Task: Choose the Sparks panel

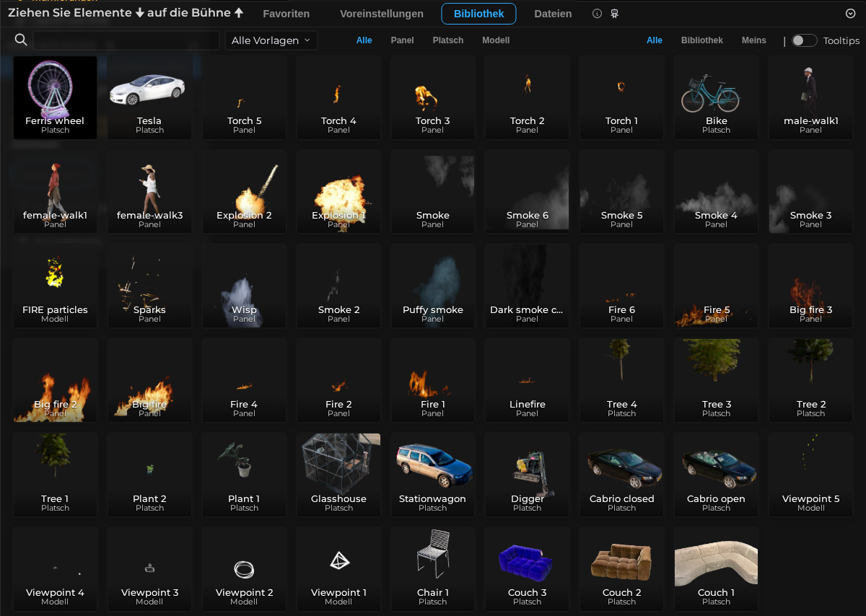Action: (149, 286)
